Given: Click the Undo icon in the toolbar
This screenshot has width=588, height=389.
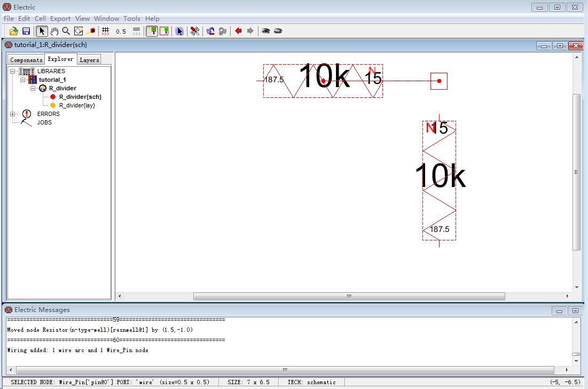Looking at the screenshot, I should (x=210, y=31).
